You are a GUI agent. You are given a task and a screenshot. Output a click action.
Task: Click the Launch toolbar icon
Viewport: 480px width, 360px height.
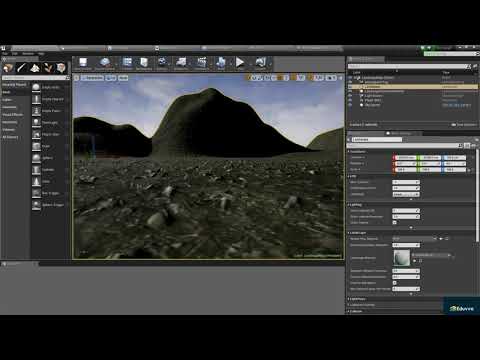click(260, 63)
